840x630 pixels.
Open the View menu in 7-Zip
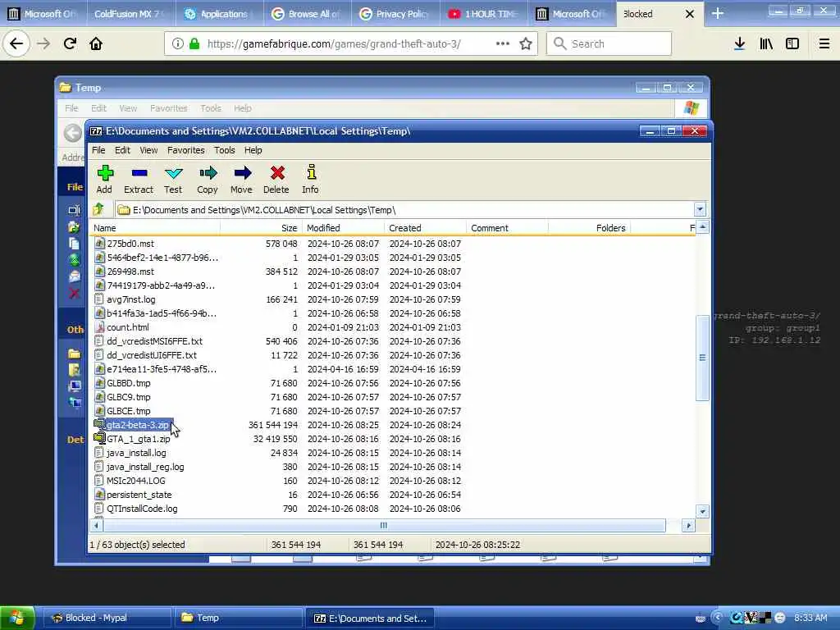coord(148,150)
